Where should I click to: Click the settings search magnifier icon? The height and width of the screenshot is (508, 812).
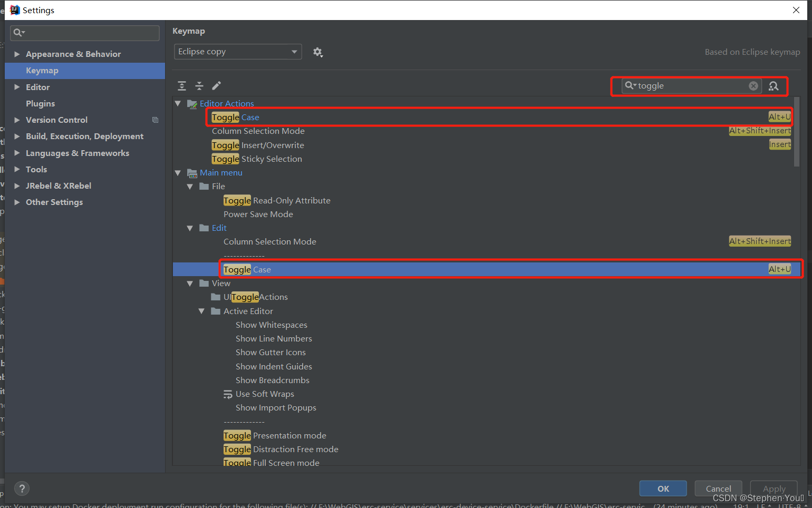click(19, 33)
